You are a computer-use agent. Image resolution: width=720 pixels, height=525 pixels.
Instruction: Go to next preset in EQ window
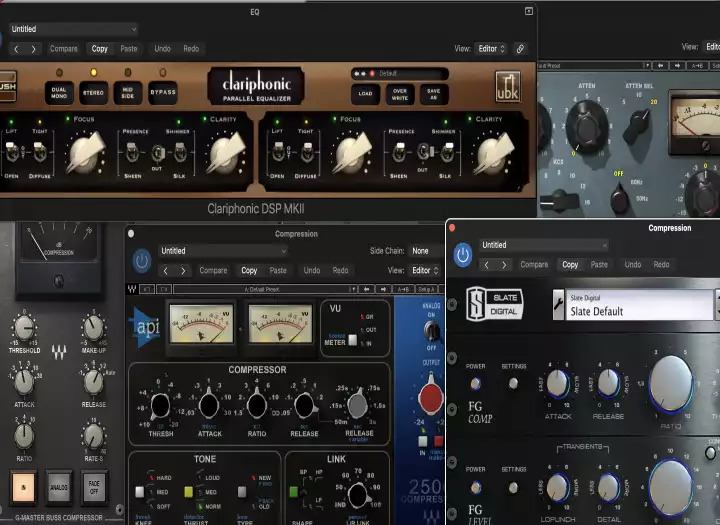(x=34, y=49)
